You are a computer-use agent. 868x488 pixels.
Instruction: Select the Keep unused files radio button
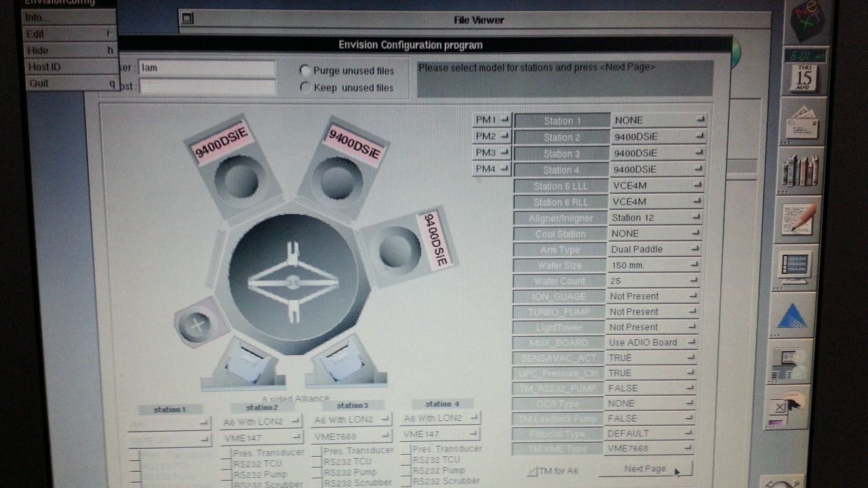click(305, 87)
